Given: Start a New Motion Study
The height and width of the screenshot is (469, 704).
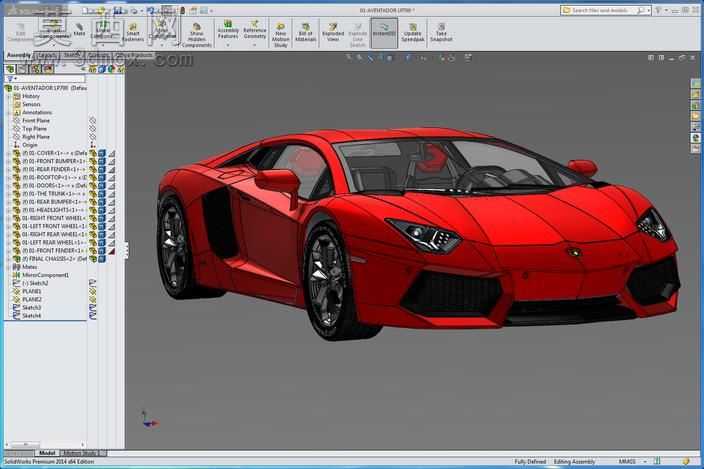Looking at the screenshot, I should tap(280, 35).
